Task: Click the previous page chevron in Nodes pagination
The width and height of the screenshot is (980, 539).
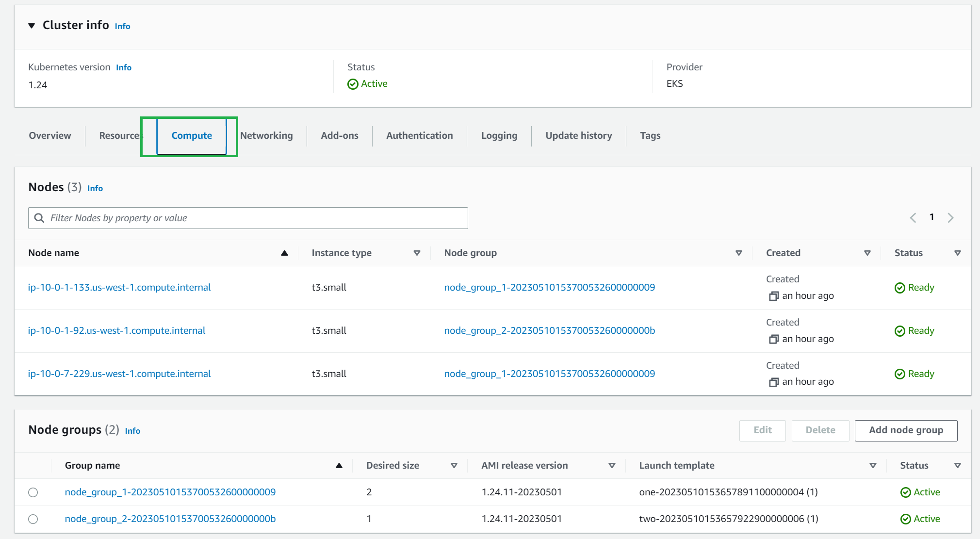Action: point(913,217)
